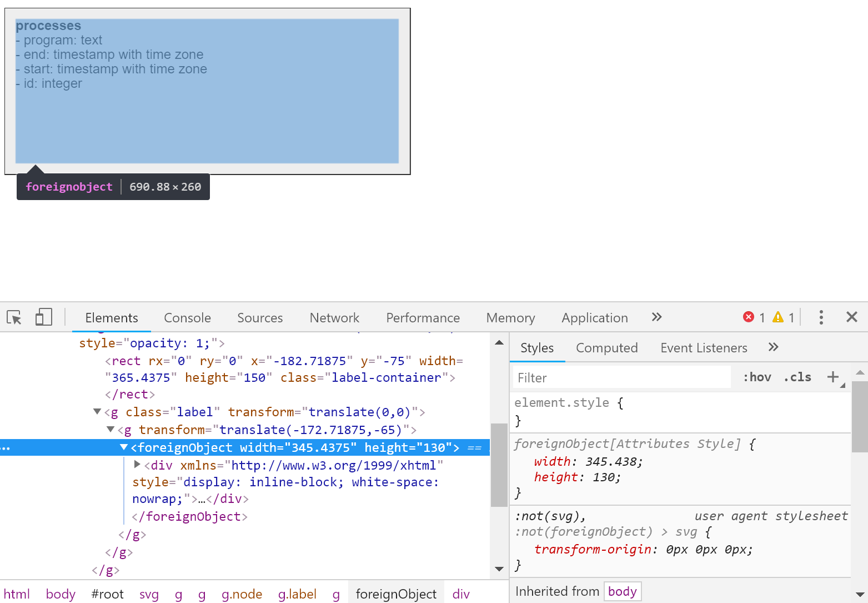
Task: Click foreignObject in the breadcrumb bar
Action: tap(396, 594)
